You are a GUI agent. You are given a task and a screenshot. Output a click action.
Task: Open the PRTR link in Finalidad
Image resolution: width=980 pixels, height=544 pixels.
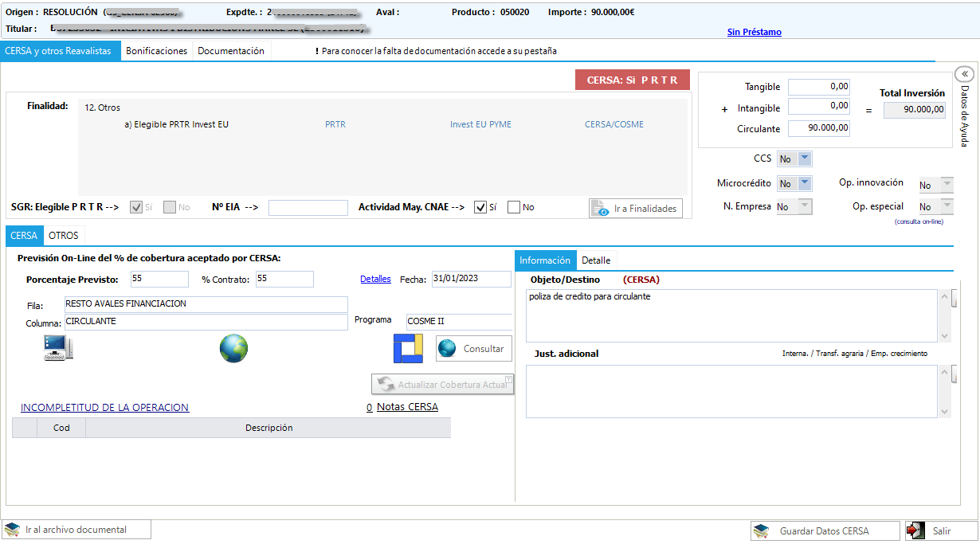coord(335,124)
